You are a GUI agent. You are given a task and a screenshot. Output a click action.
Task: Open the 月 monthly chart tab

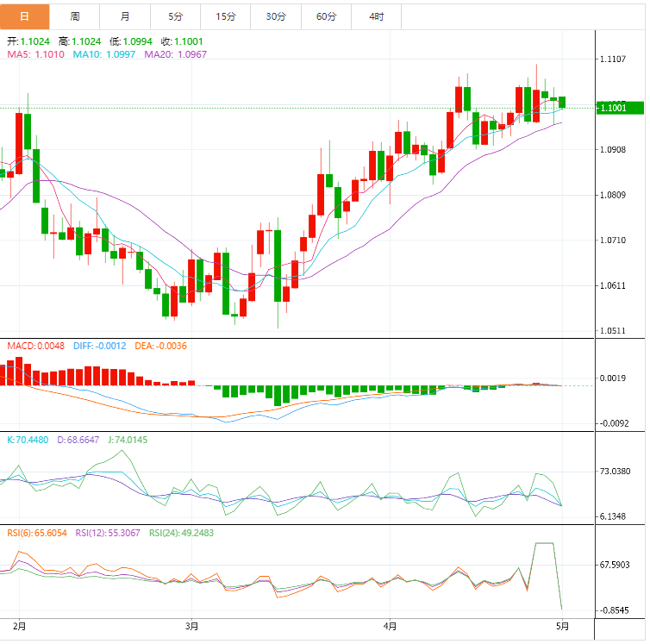pos(126,16)
